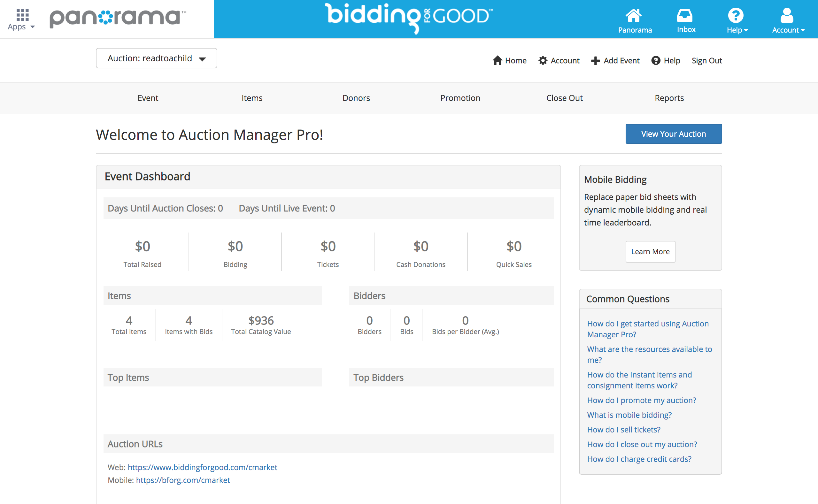Open the Items menu tab
The width and height of the screenshot is (818, 504).
(252, 98)
